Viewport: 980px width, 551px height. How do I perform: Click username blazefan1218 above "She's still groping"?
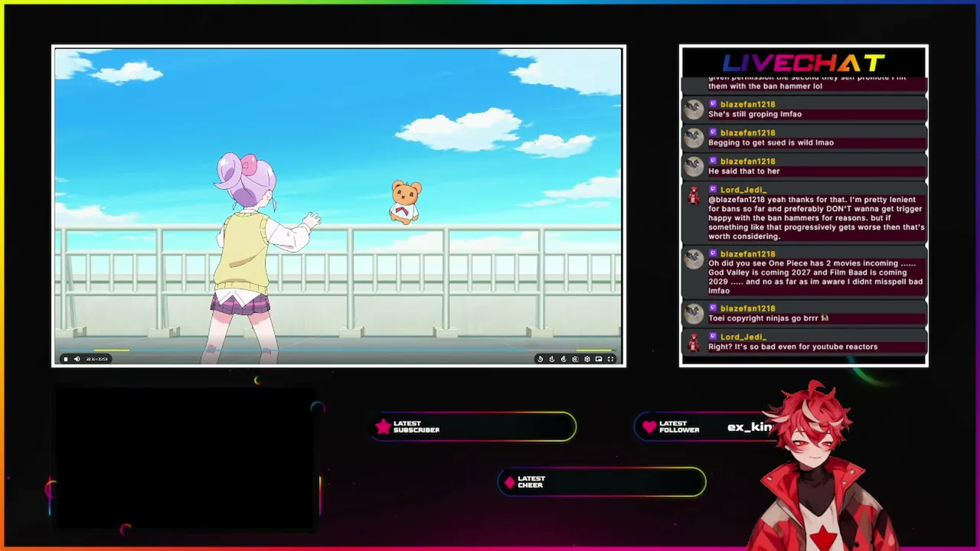(747, 104)
